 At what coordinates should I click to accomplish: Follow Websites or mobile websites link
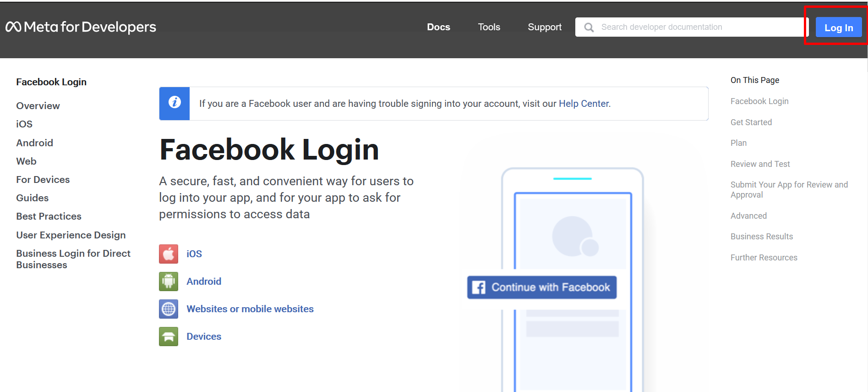(x=250, y=309)
